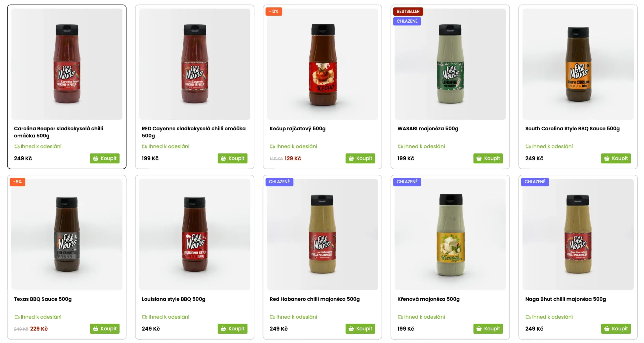644x343 pixels.
Task: Click the -13% discount badge on Kečup
Action: click(273, 11)
